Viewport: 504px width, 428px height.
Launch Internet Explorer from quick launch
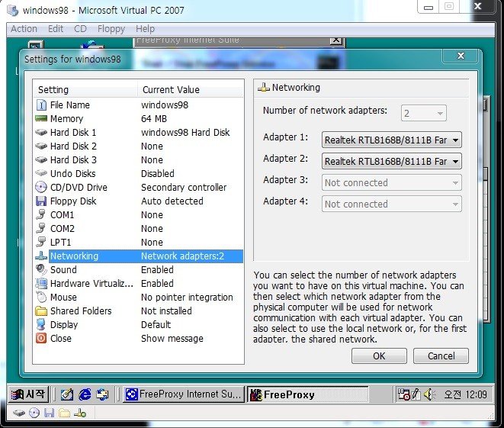point(85,394)
